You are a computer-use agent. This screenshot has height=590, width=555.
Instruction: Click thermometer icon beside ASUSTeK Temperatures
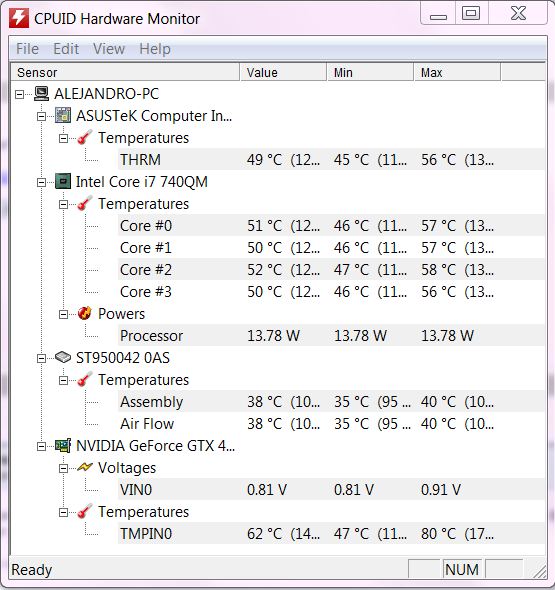(x=85, y=138)
